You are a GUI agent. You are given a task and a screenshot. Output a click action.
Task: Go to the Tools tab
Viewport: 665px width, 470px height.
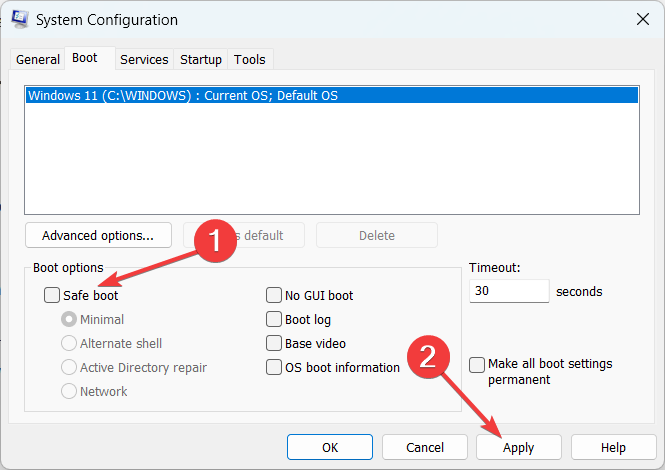pyautogui.click(x=250, y=60)
